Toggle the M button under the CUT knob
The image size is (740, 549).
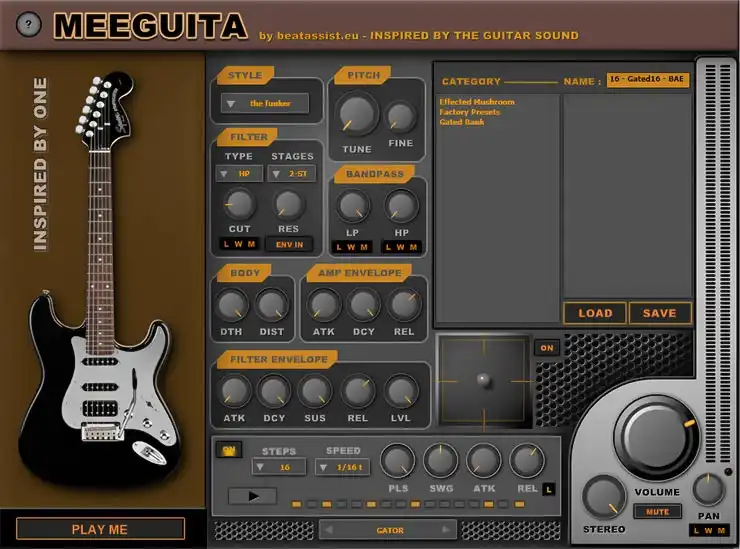pyautogui.click(x=252, y=244)
